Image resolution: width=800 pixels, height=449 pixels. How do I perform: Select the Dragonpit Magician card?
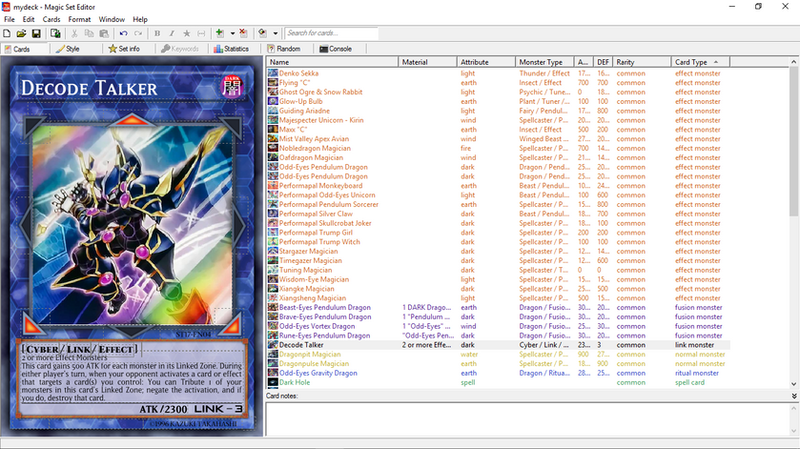(498, 354)
